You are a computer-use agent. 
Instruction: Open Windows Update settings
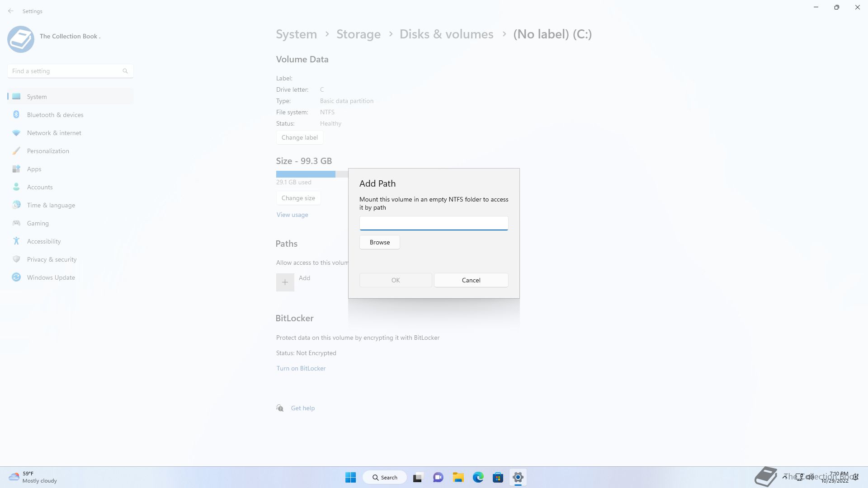point(70,277)
